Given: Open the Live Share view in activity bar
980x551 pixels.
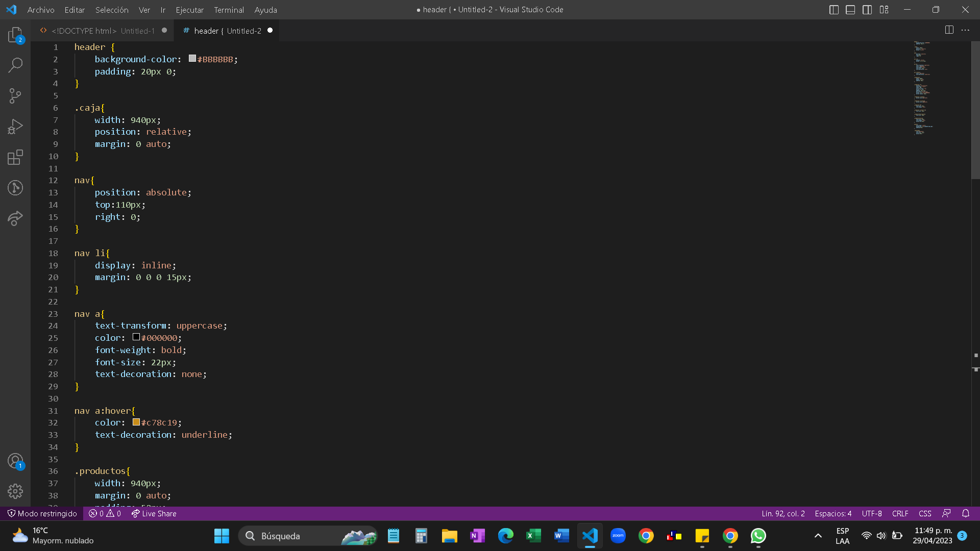Looking at the screenshot, I should tap(15, 218).
